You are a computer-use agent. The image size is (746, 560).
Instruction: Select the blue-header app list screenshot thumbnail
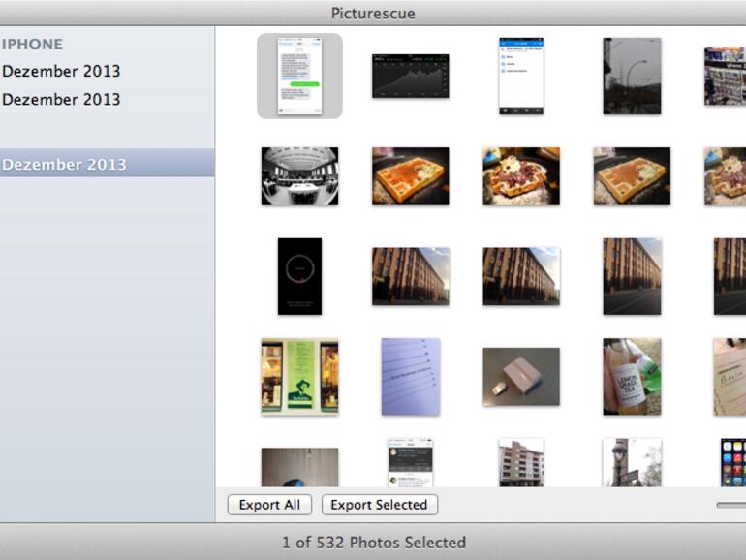(521, 77)
